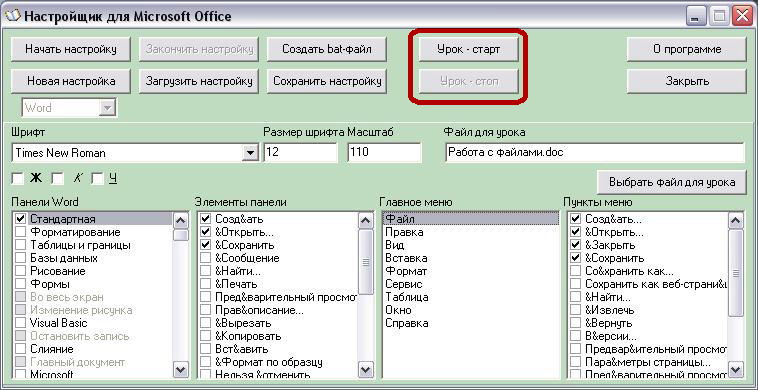Uncheck &Сохранить in Пункты меню list
This screenshot has width=758, height=390.
pyautogui.click(x=575, y=258)
